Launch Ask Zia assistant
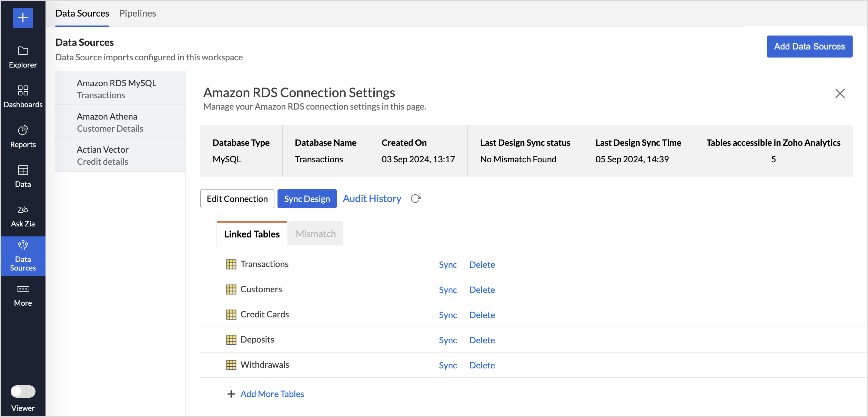 click(23, 216)
